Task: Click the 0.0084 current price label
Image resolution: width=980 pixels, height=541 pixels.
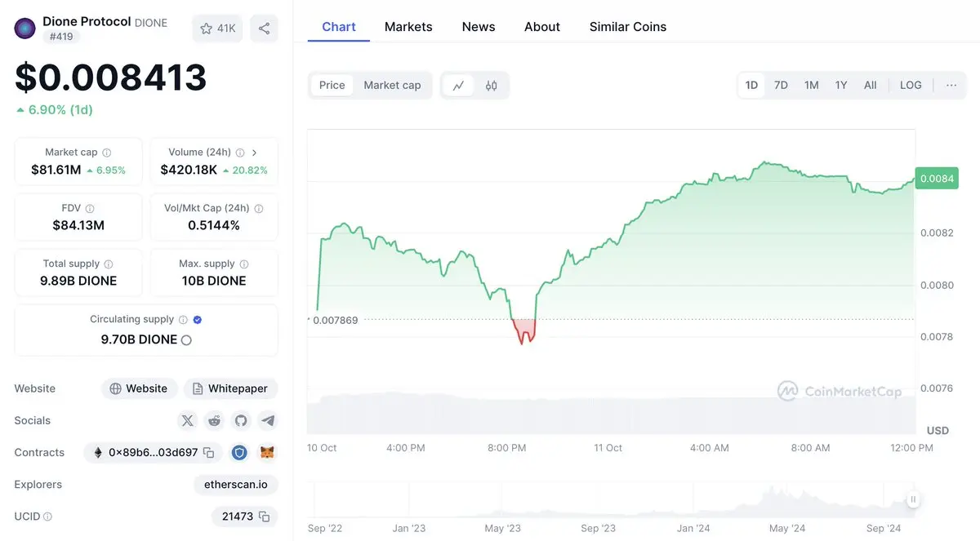Action: pyautogui.click(x=937, y=179)
